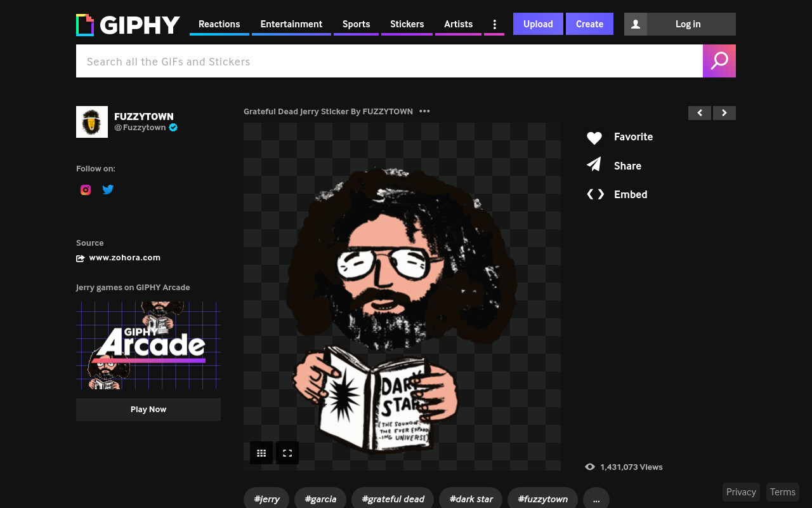Open the FUZZYTOWN profile avatar

pos(92,122)
